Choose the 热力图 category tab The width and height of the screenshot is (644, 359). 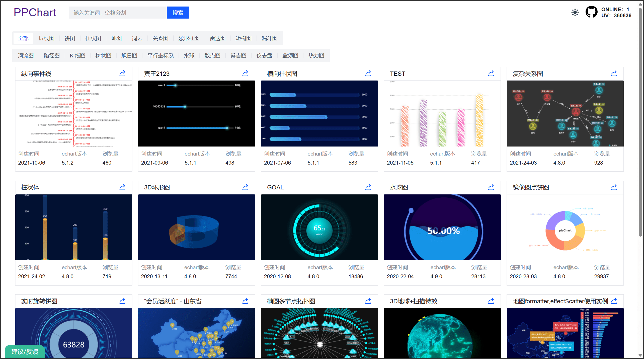coord(316,56)
